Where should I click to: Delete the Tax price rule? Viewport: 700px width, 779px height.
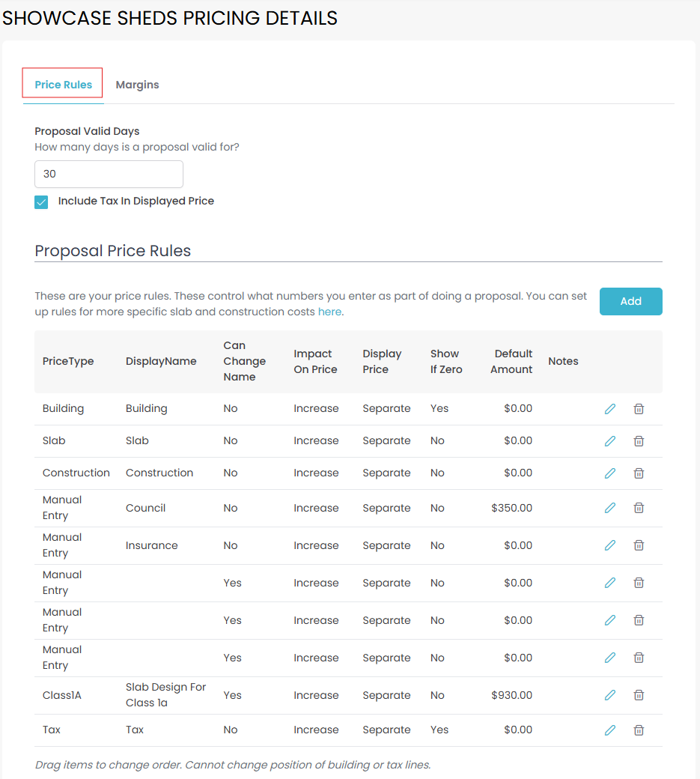coord(639,730)
